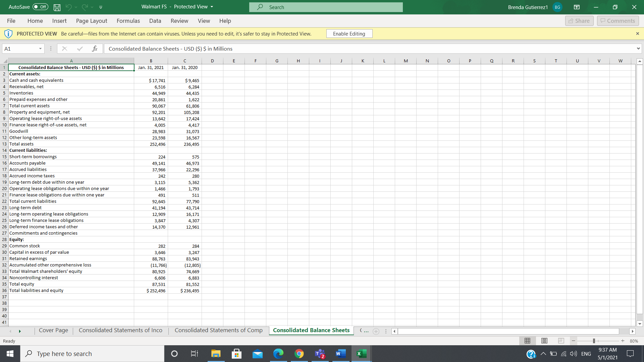Dismiss the Protected View message bar
The height and width of the screenshot is (362, 644).
point(637,34)
